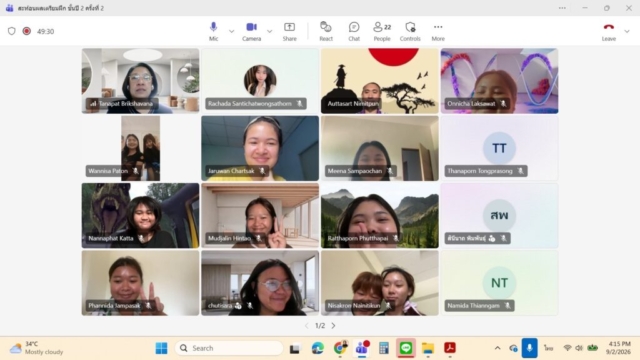This screenshot has height=360, width=640.
Task: Open File Explorer from taskbar
Action: click(428, 348)
